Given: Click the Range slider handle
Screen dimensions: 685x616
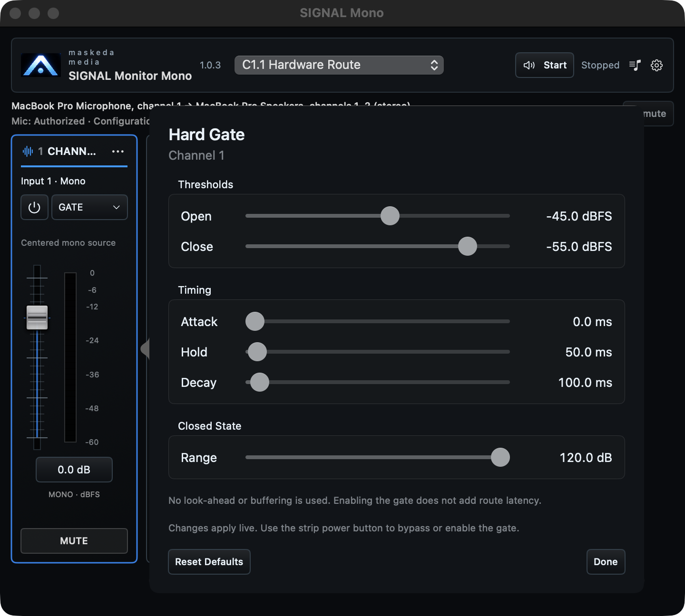Looking at the screenshot, I should [500, 457].
